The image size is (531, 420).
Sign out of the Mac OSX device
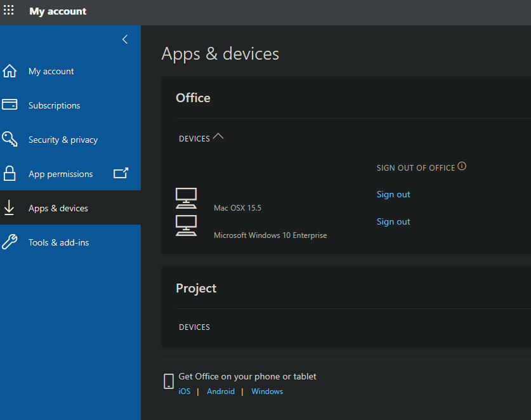coord(393,194)
